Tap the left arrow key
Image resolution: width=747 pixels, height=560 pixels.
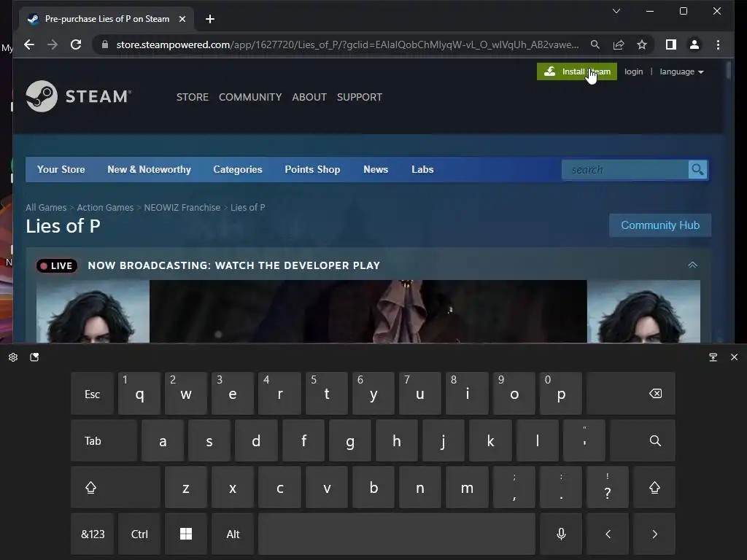(608, 534)
